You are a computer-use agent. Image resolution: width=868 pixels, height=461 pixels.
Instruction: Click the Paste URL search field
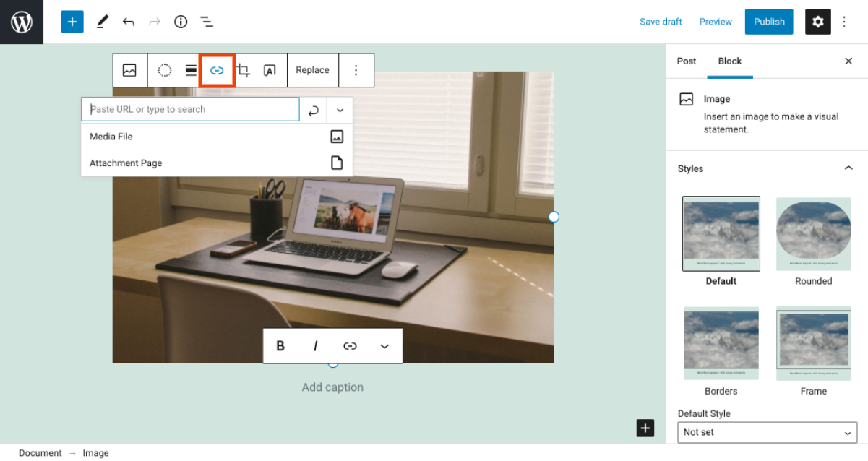(190, 109)
